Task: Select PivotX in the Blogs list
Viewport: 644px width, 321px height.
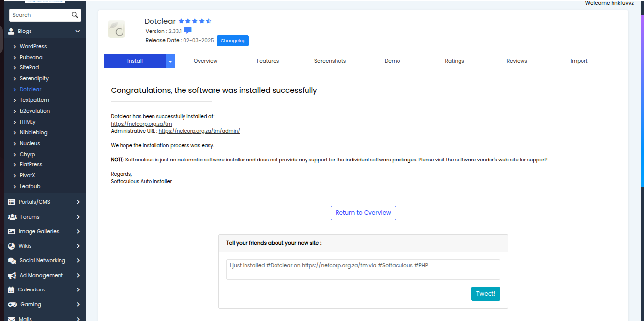Action: click(28, 175)
